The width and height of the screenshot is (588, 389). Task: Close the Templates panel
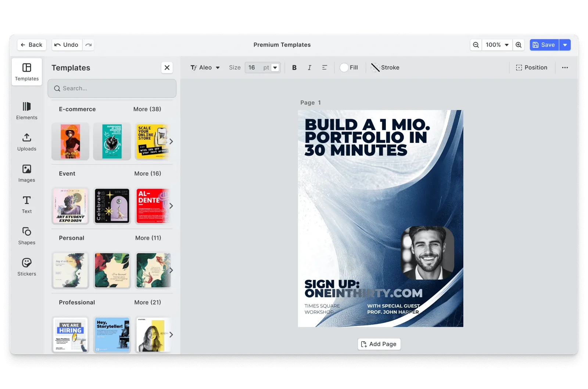point(167,68)
